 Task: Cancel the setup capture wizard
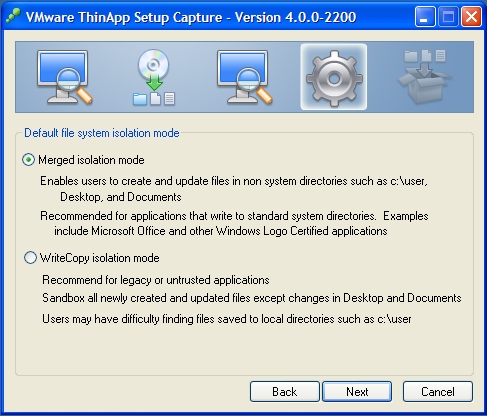438,392
